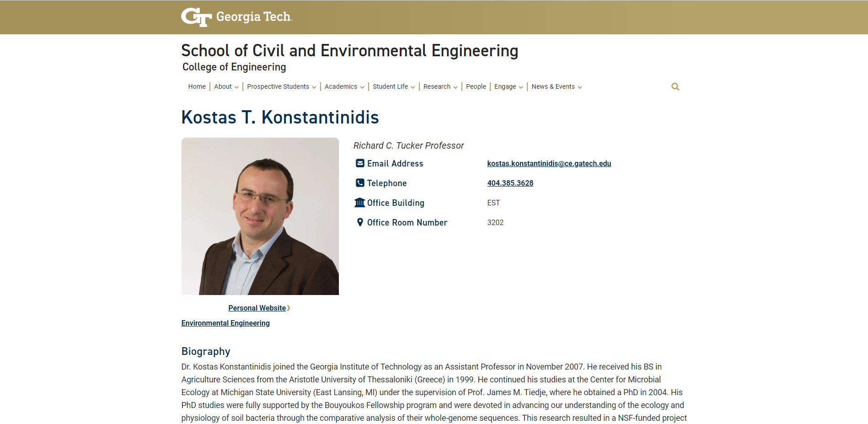Image resolution: width=868 pixels, height=424 pixels.
Task: Click the office building icon
Action: 360,203
